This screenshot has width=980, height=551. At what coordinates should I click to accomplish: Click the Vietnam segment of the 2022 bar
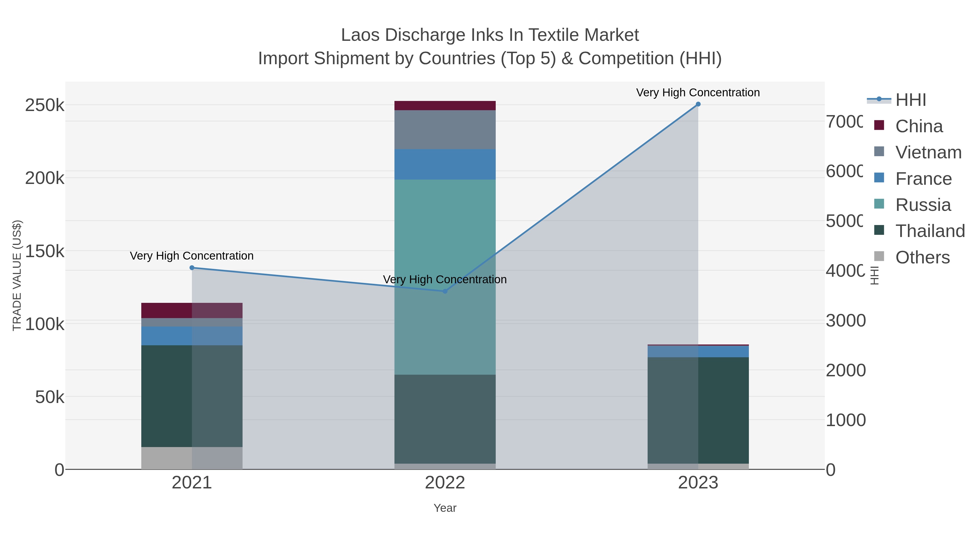tap(445, 130)
